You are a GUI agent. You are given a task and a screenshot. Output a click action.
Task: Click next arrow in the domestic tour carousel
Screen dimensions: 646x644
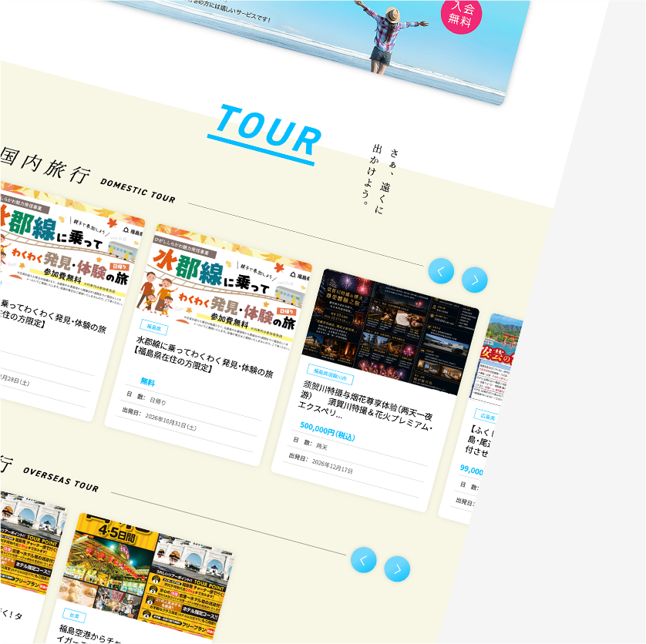(x=475, y=280)
